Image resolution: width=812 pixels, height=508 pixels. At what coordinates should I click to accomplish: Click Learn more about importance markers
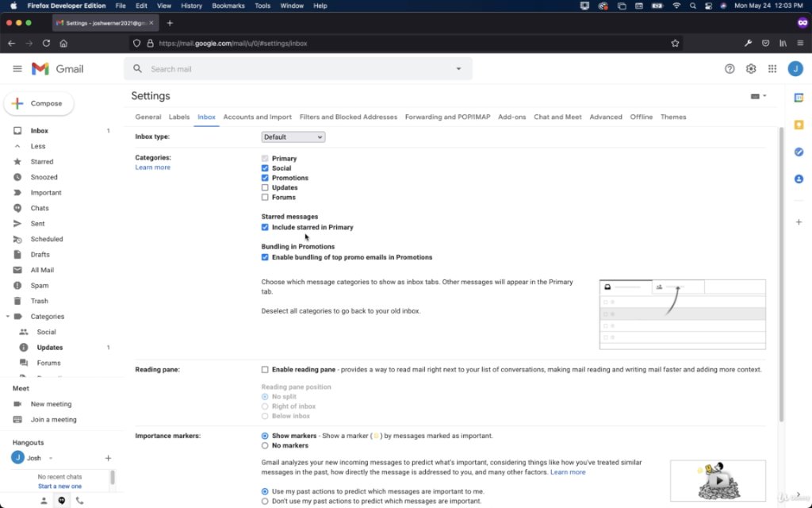click(x=568, y=472)
